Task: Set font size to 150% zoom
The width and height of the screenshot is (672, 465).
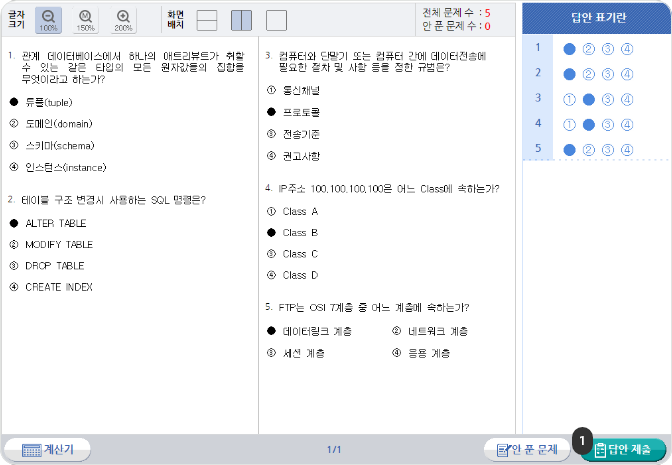Action: pos(86,19)
